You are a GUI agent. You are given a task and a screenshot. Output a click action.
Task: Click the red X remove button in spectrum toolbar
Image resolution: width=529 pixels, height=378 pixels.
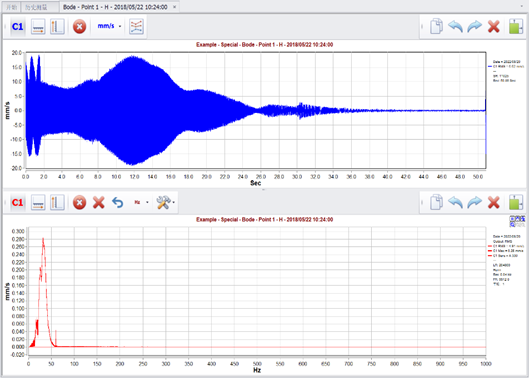coord(99,203)
